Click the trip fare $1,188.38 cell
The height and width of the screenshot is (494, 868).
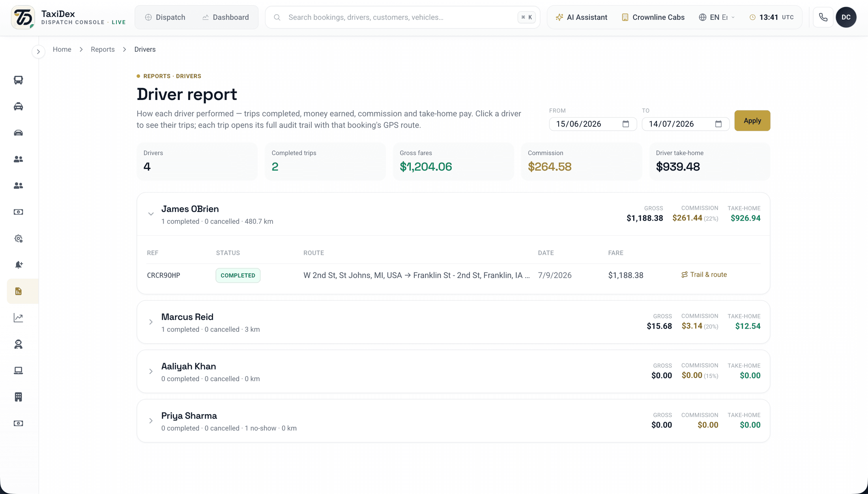(x=625, y=275)
